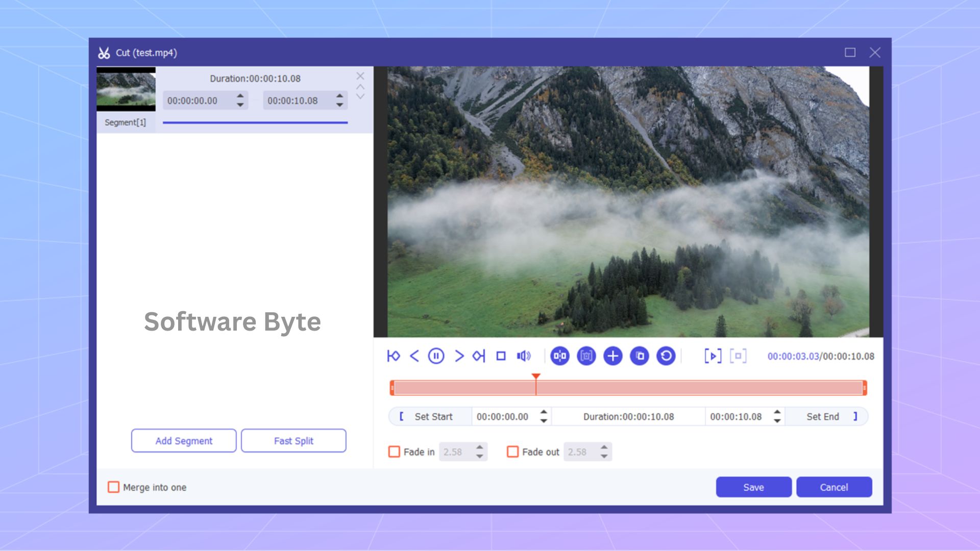
Task: Click the left trim handle of timeline
Action: (x=392, y=388)
